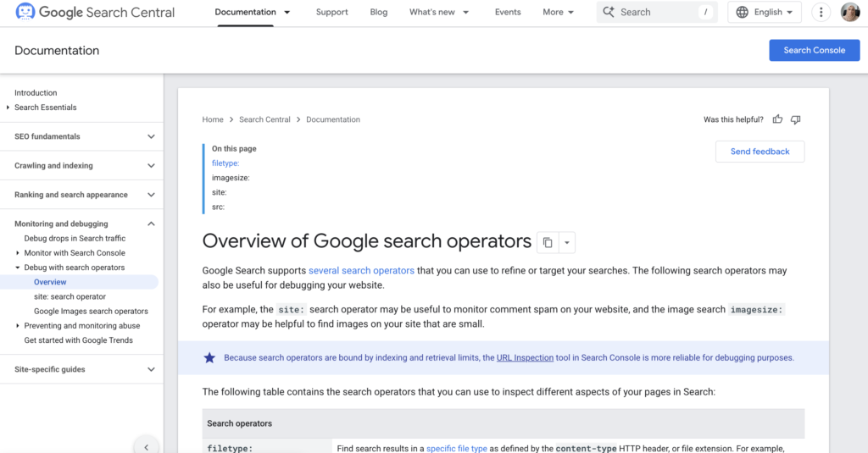Open the vertical three-dot menu
The image size is (868, 453).
click(x=821, y=12)
